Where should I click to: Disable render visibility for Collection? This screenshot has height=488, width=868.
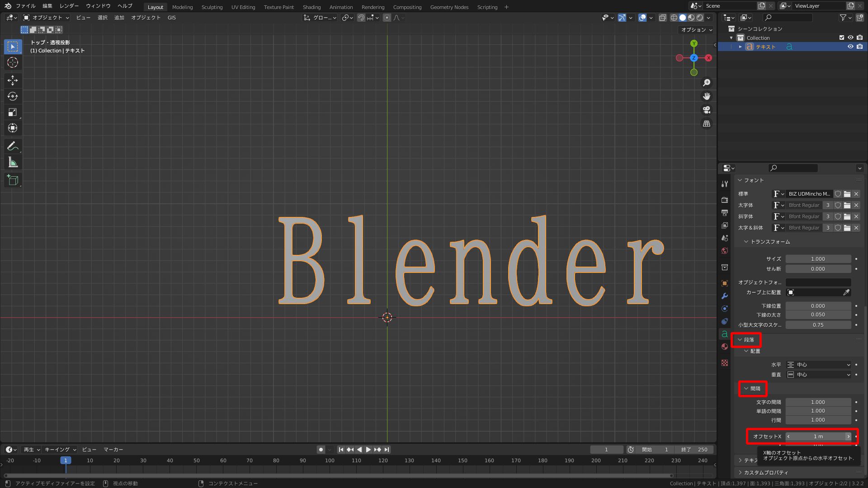[859, 38]
